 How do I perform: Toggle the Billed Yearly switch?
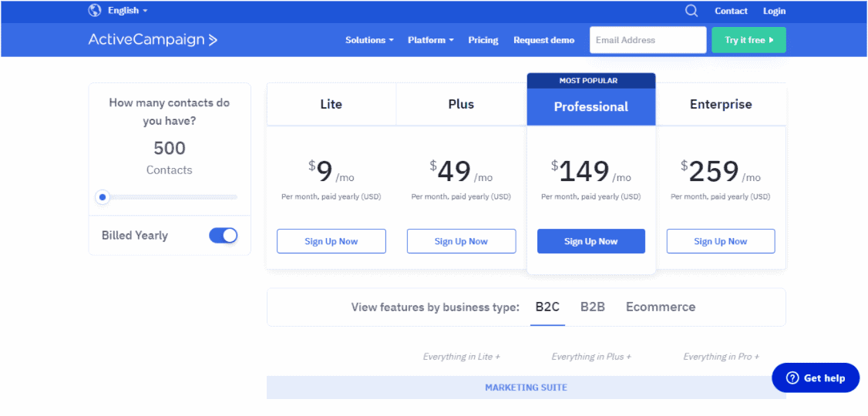pyautogui.click(x=223, y=236)
